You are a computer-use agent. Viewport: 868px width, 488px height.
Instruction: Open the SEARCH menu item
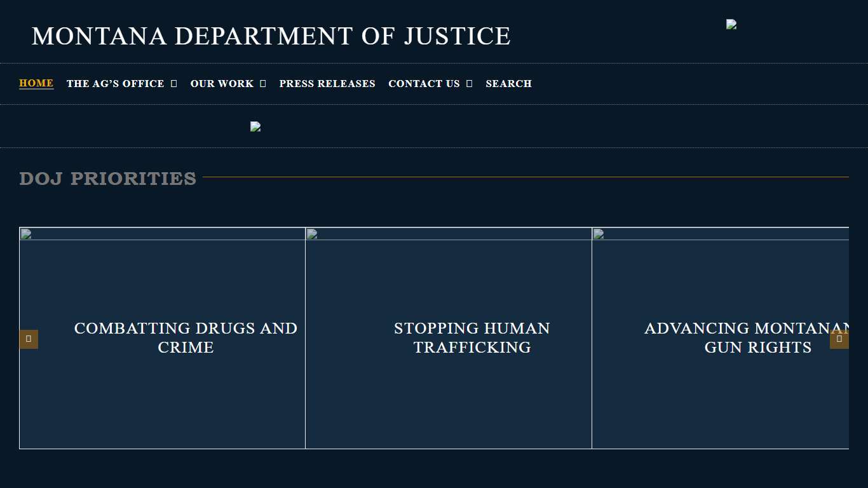[508, 83]
